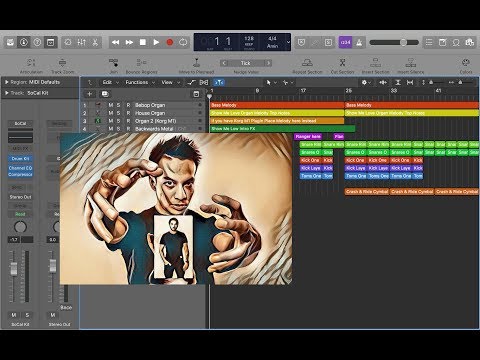This screenshot has width=480, height=360.
Task: Click the Stop transport button
Action: [143, 42]
